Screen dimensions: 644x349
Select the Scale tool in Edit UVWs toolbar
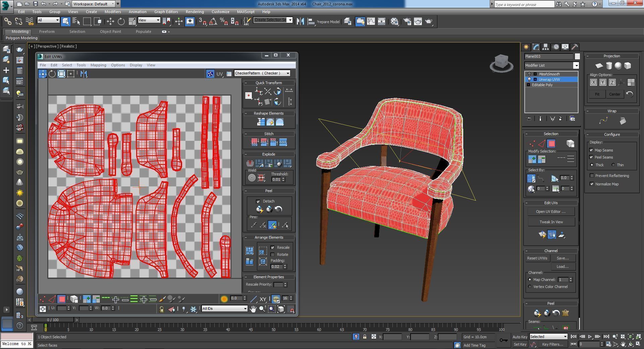pyautogui.click(x=61, y=74)
